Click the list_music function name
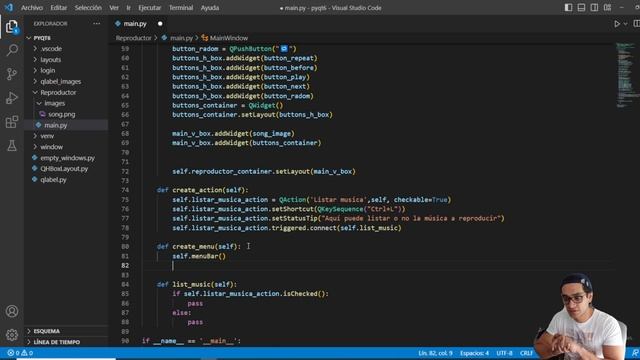Image resolution: width=640 pixels, height=360 pixels. coord(191,284)
